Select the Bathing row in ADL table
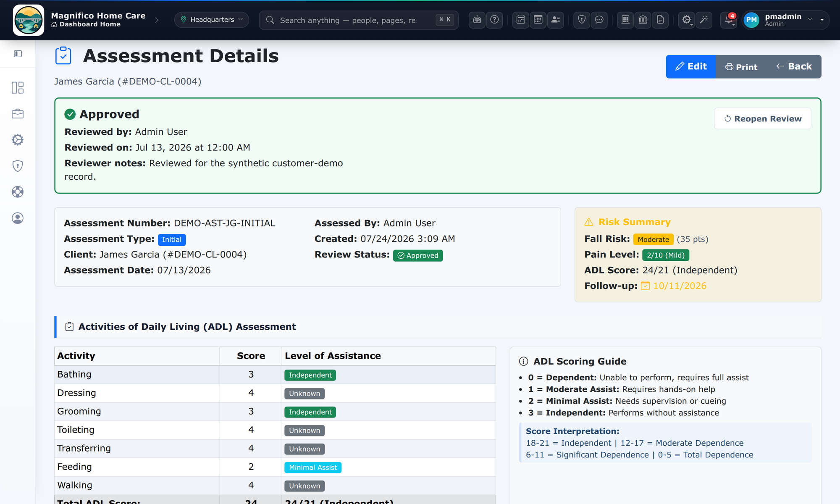The image size is (840, 504). pos(275,375)
